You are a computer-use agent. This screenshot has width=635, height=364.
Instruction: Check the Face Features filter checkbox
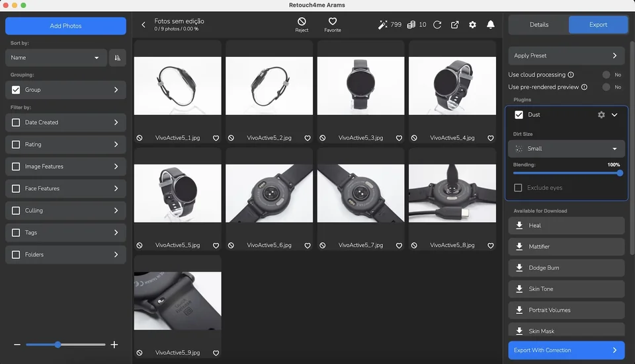tap(16, 188)
